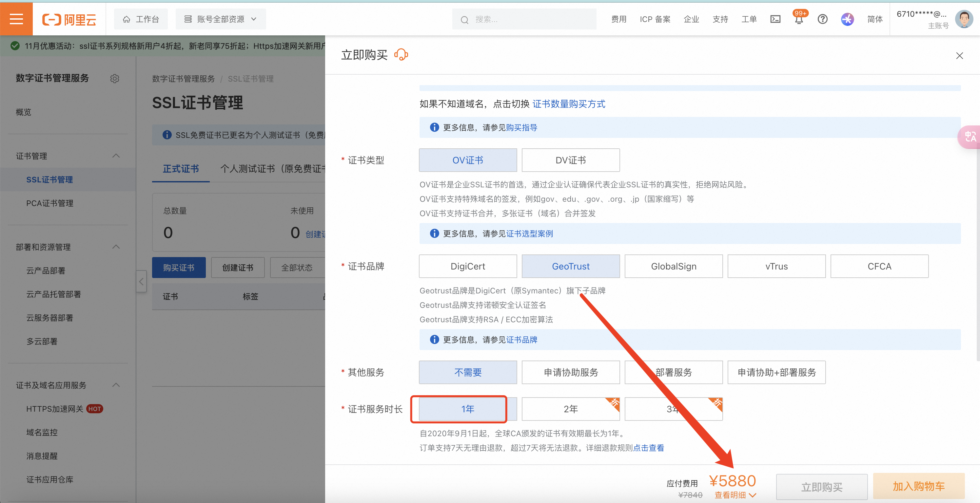
Task: Click the user avatar picture
Action: point(964,19)
